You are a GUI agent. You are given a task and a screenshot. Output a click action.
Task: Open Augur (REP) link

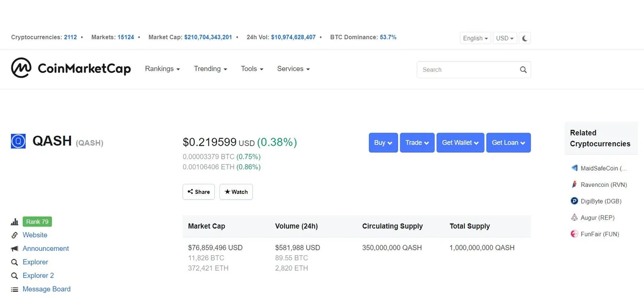[x=598, y=218]
